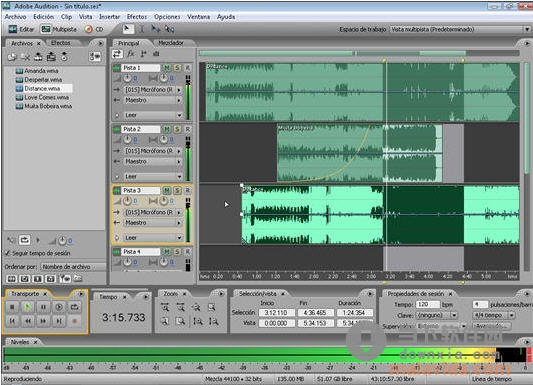Click the green Play button
Screen dimensions: 533x385
point(28,307)
